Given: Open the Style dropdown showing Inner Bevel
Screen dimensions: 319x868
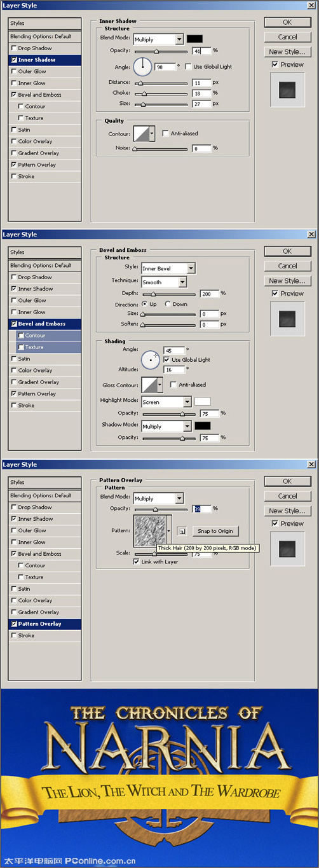Looking at the screenshot, I should click(x=168, y=268).
